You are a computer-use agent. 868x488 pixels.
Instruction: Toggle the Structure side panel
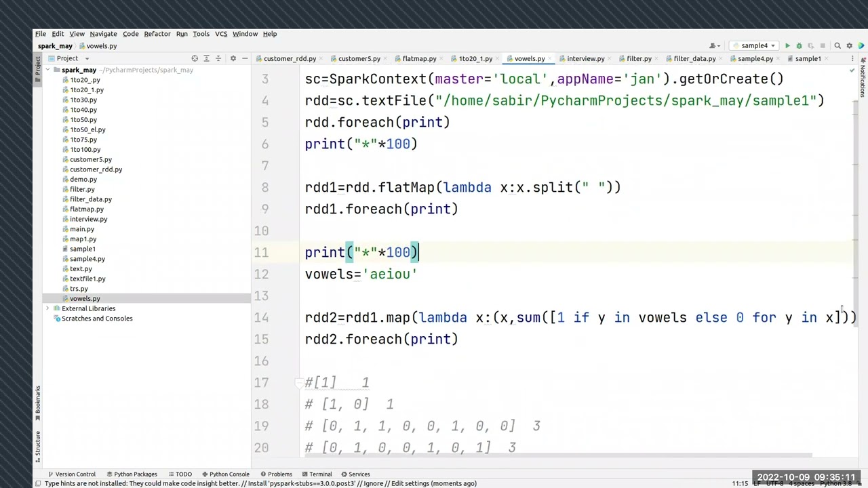coord(38,445)
